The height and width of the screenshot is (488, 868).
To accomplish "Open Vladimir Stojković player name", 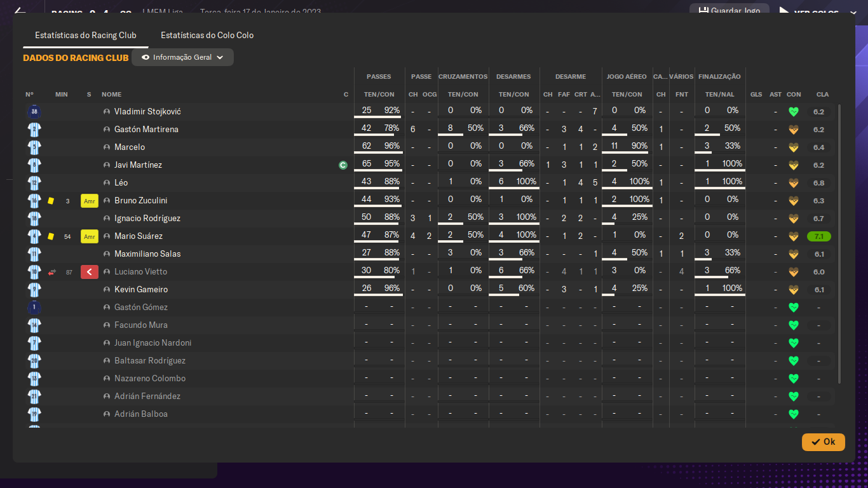I will coord(147,111).
